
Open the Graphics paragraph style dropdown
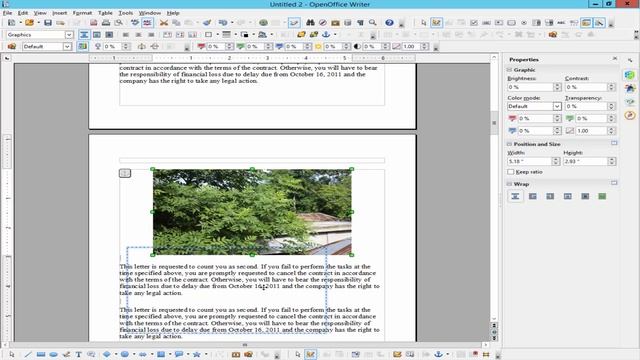[x=69, y=35]
